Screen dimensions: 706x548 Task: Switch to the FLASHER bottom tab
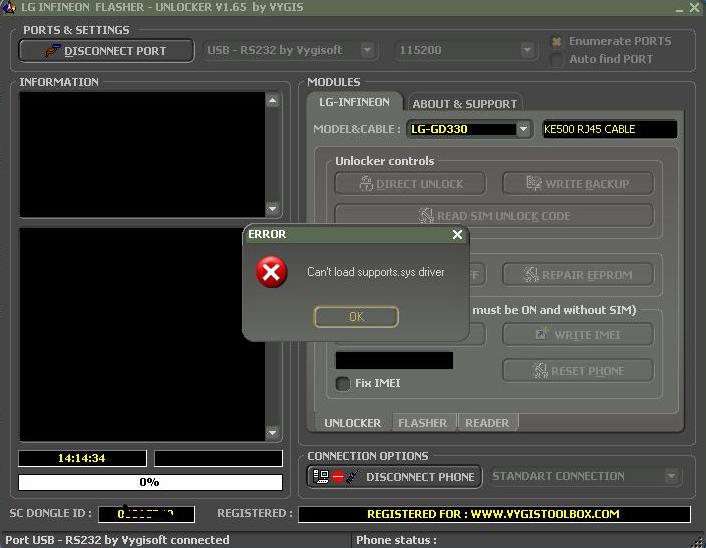(422, 423)
